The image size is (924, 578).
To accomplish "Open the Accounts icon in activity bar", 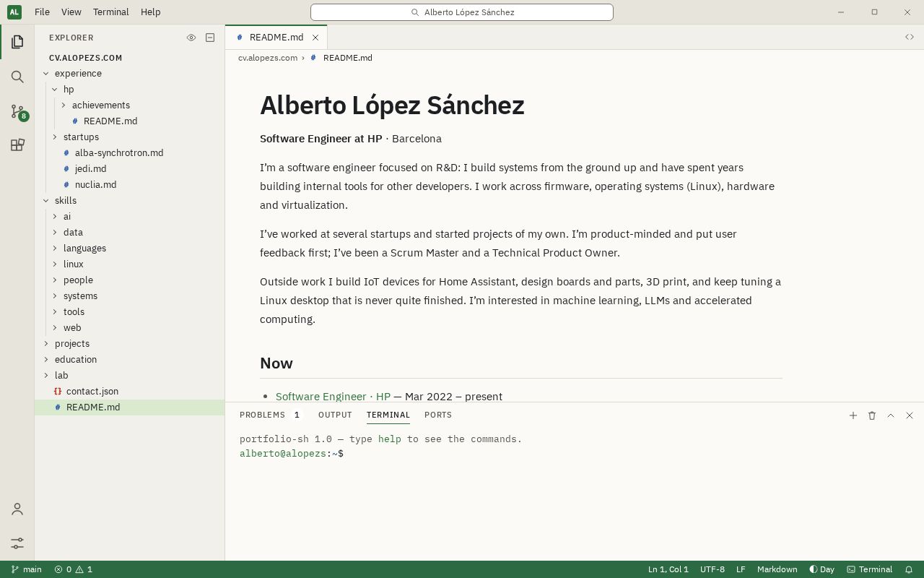I will coord(17,509).
